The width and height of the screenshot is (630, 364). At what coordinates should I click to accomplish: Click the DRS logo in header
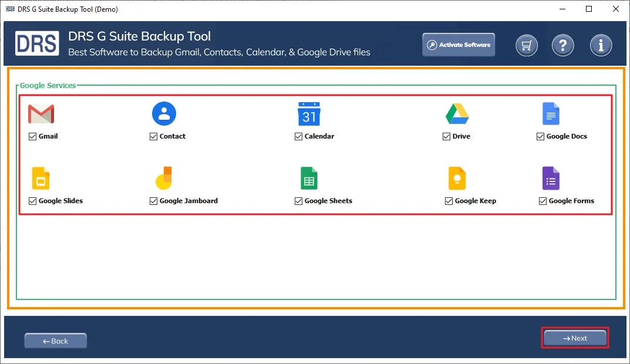tap(37, 43)
